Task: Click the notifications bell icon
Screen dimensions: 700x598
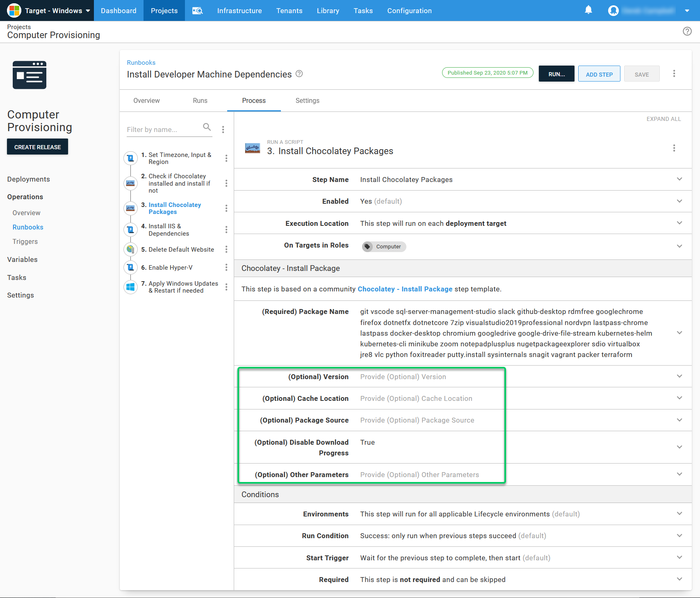Action: click(x=588, y=10)
